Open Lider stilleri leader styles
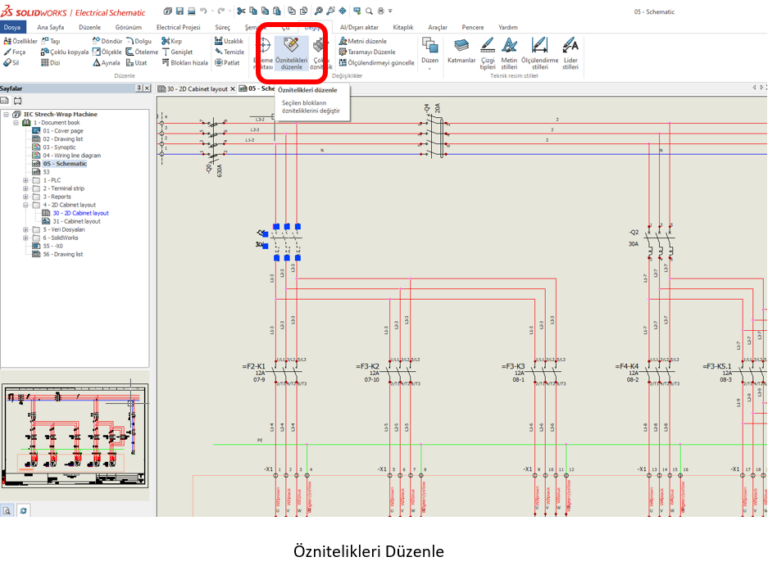Screen dimensions: 768x566 click(570, 51)
